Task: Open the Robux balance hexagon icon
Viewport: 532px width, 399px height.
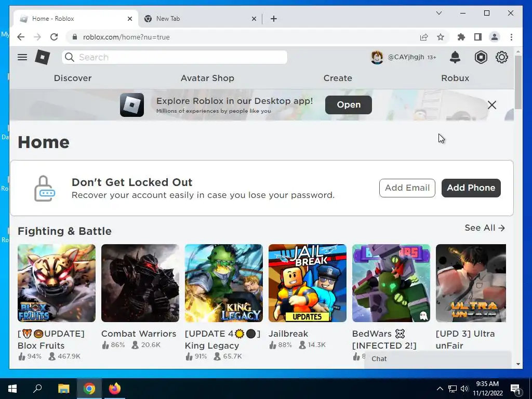Action: 481,57
